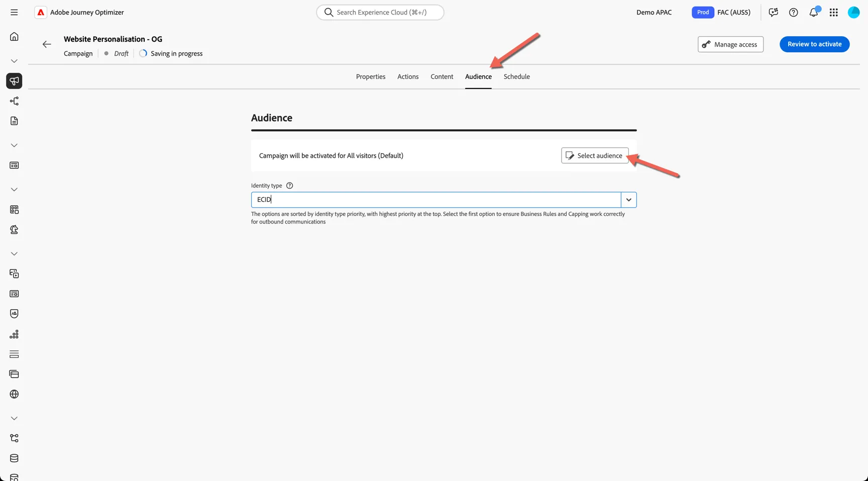Screen dimensions: 868x481
Task: Open the AI assistant chat icon
Action: pyautogui.click(x=774, y=12)
